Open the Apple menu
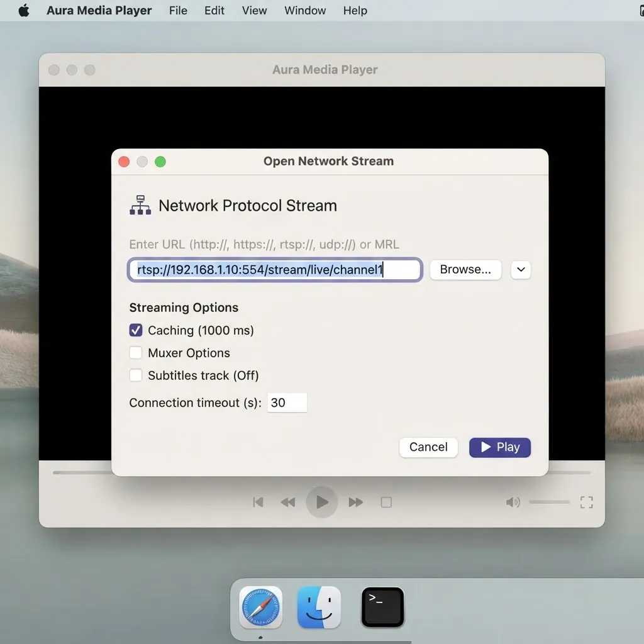 [24, 10]
